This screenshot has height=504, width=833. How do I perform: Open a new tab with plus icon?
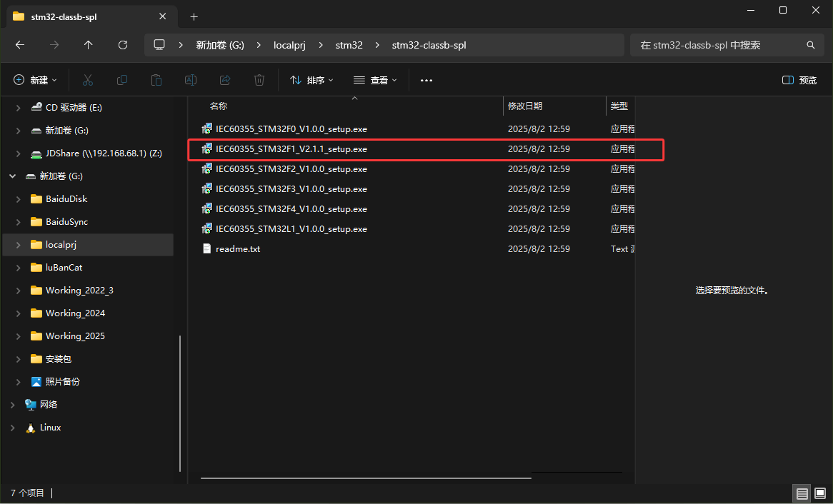pyautogui.click(x=194, y=17)
